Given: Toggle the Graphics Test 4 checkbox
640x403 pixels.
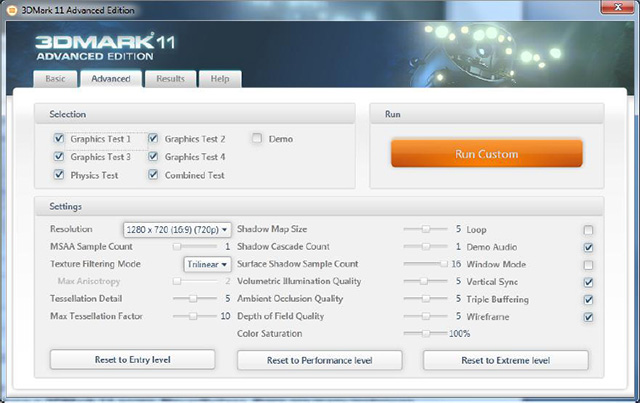Looking at the screenshot, I should [154, 157].
